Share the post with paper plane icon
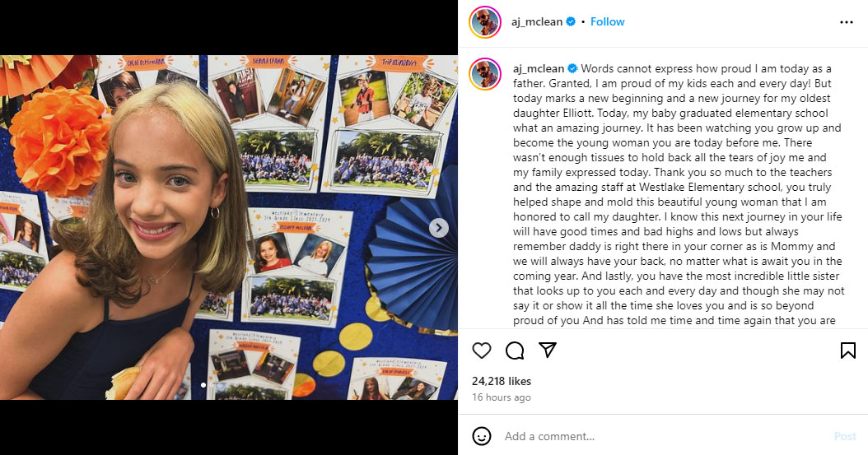 pyautogui.click(x=548, y=350)
